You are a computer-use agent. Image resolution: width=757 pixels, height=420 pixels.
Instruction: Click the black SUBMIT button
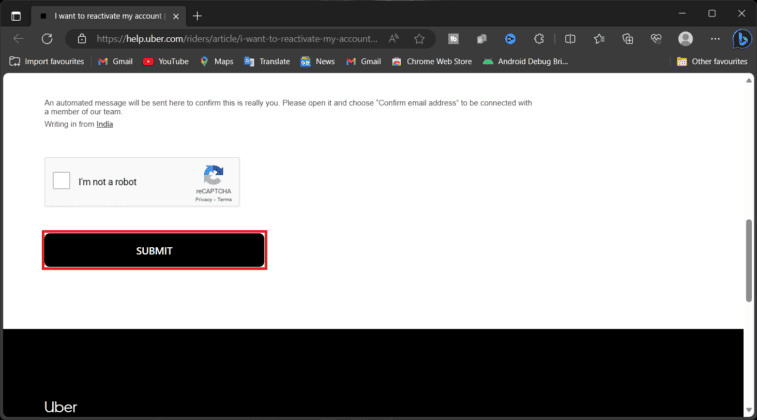tap(154, 251)
